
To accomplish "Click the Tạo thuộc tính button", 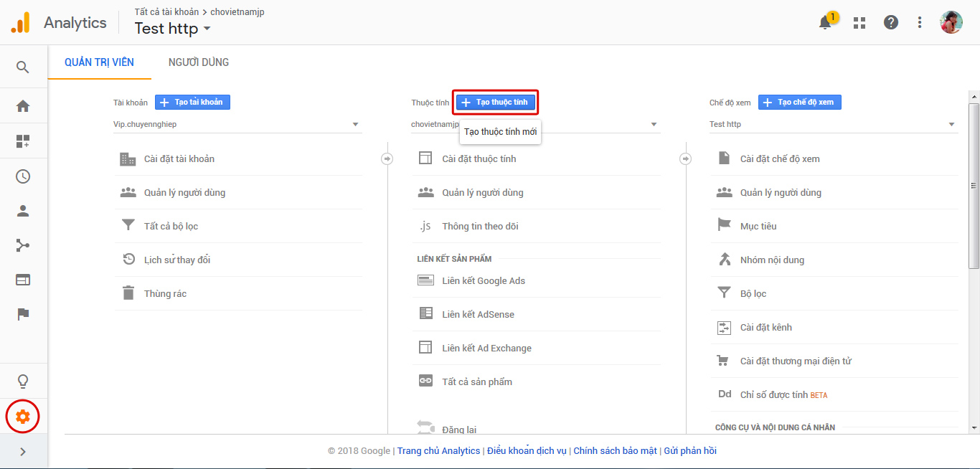I will click(495, 103).
